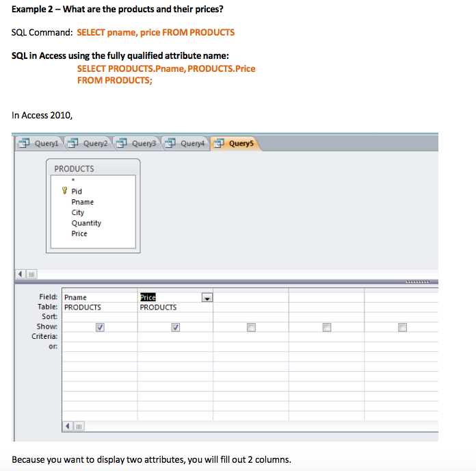This screenshot has height=471, width=476.
Task: Select the Query4 tab
Action: (185, 143)
